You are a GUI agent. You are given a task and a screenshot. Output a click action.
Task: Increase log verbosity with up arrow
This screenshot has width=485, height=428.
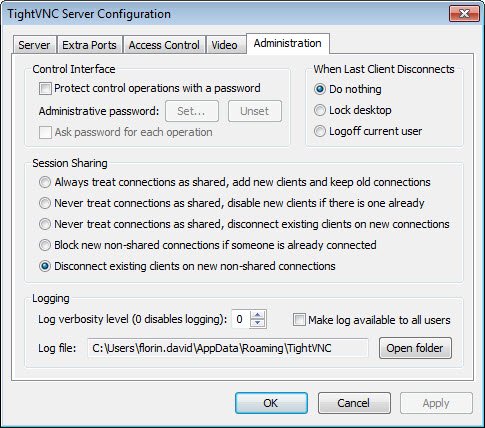(257, 315)
